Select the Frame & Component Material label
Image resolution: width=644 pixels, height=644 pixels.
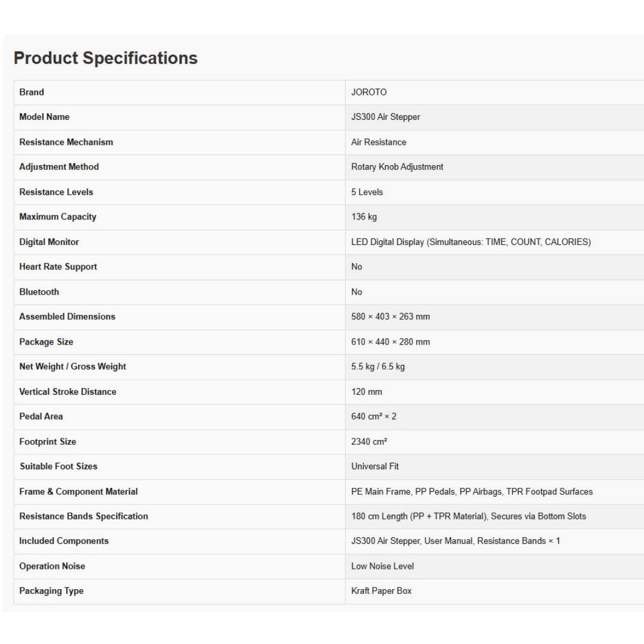point(79,491)
